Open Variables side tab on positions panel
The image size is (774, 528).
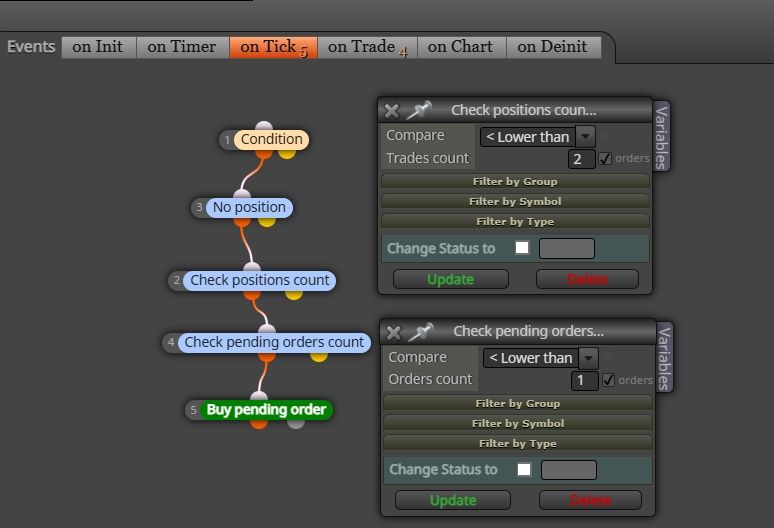pos(661,137)
